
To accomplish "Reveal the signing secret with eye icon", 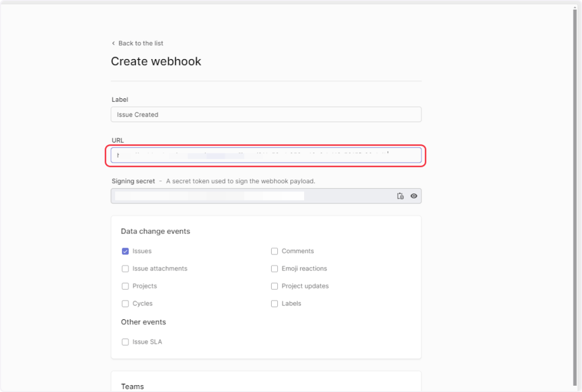I will [x=414, y=196].
